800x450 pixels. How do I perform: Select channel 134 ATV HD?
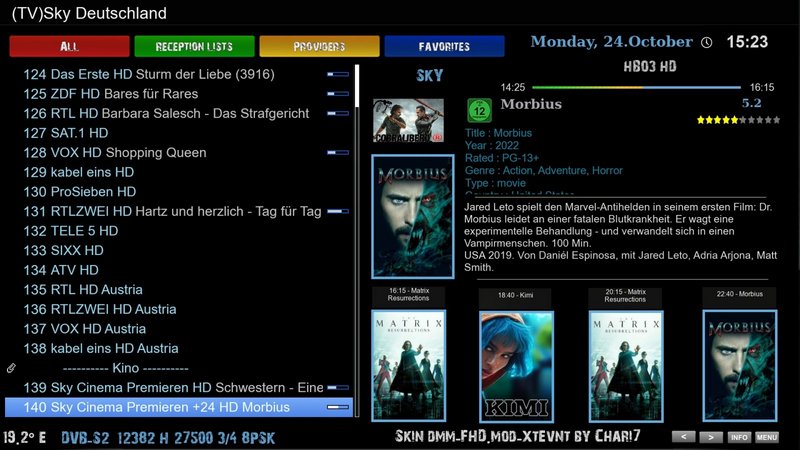[179, 270]
